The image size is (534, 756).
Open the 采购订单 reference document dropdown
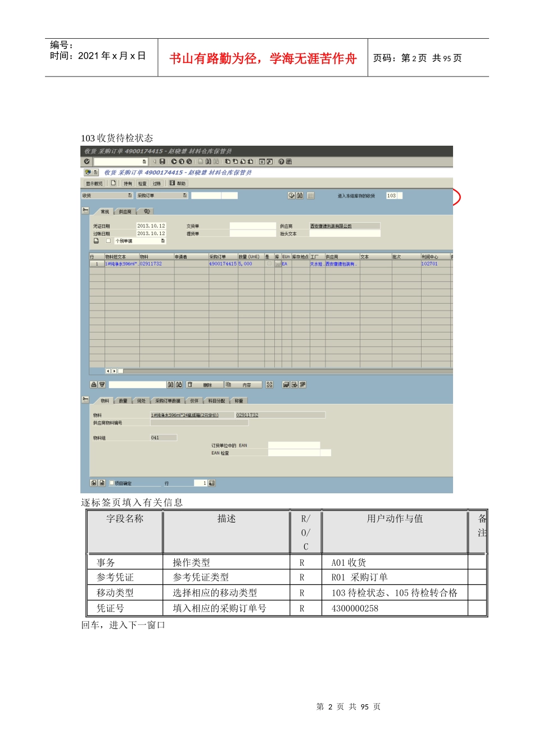(185, 196)
